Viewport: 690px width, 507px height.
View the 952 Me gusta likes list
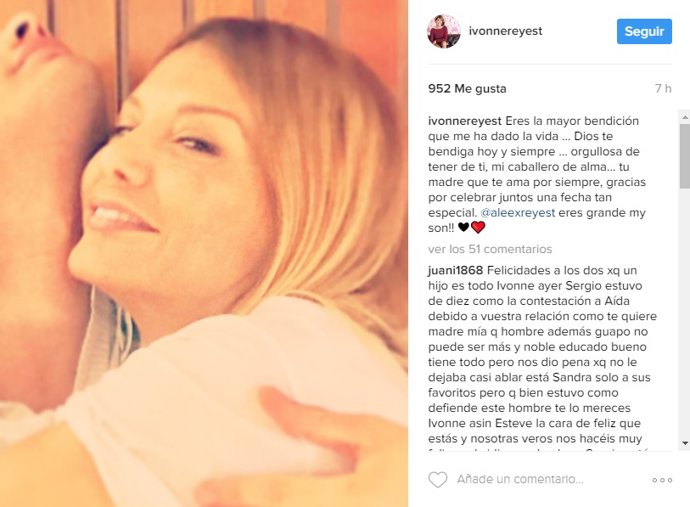pos(467,88)
